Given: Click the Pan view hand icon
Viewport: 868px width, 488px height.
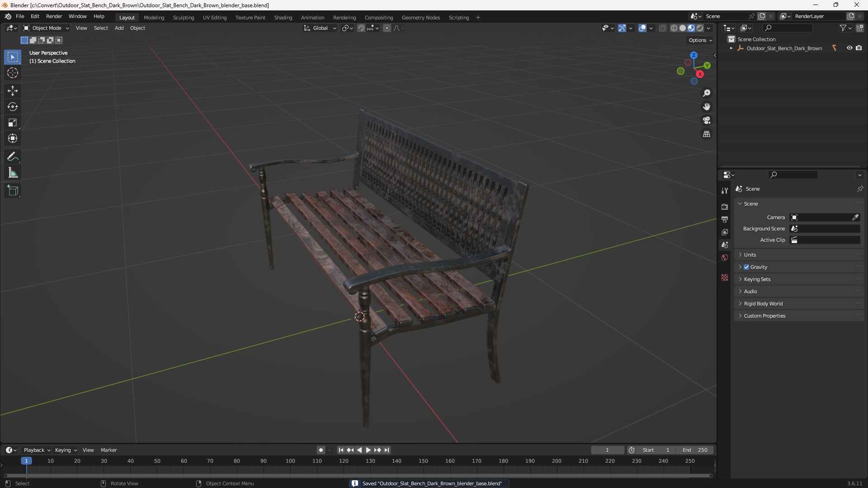Looking at the screenshot, I should [x=707, y=107].
